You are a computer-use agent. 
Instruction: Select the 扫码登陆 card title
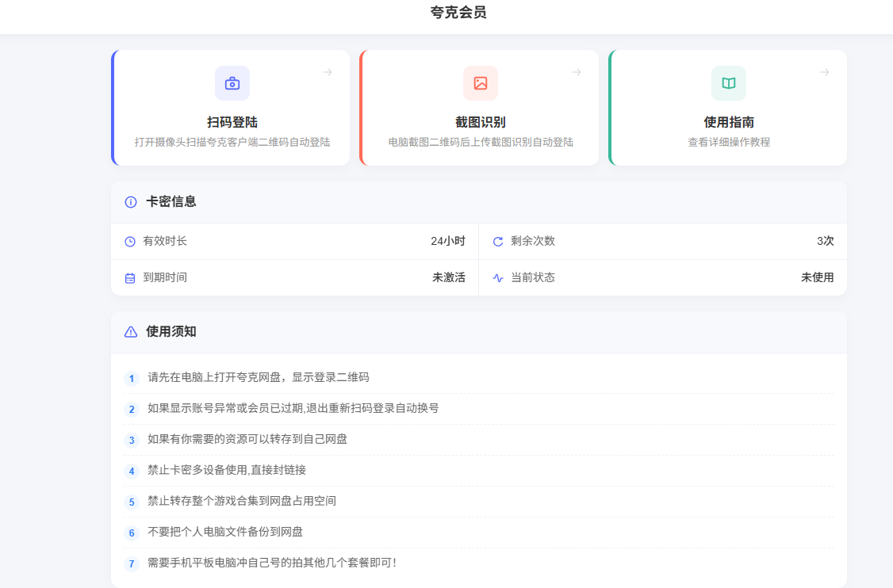[232, 122]
